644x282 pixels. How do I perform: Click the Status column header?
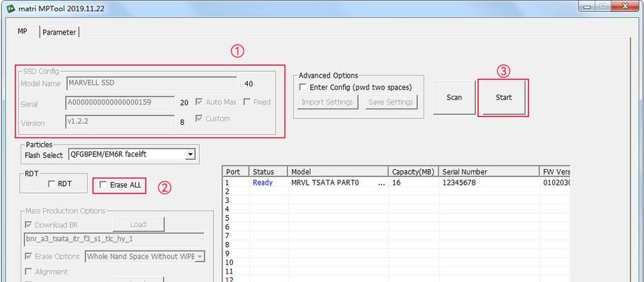(268, 172)
